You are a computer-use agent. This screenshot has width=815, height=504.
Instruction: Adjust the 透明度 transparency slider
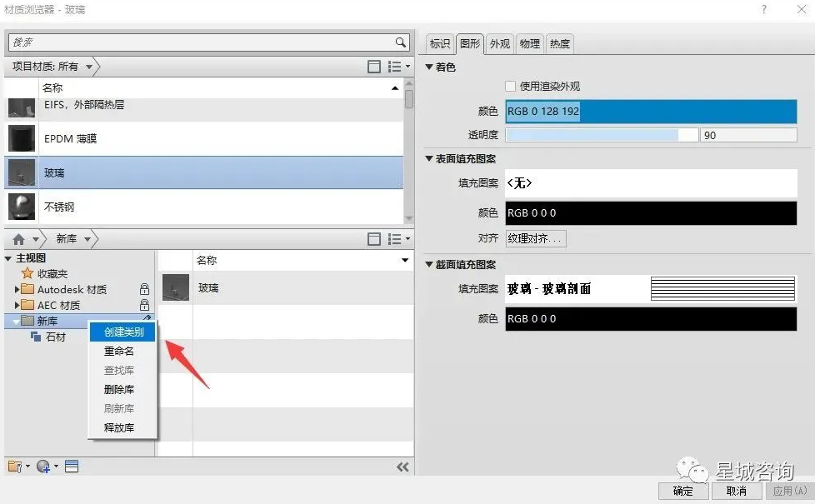(602, 135)
